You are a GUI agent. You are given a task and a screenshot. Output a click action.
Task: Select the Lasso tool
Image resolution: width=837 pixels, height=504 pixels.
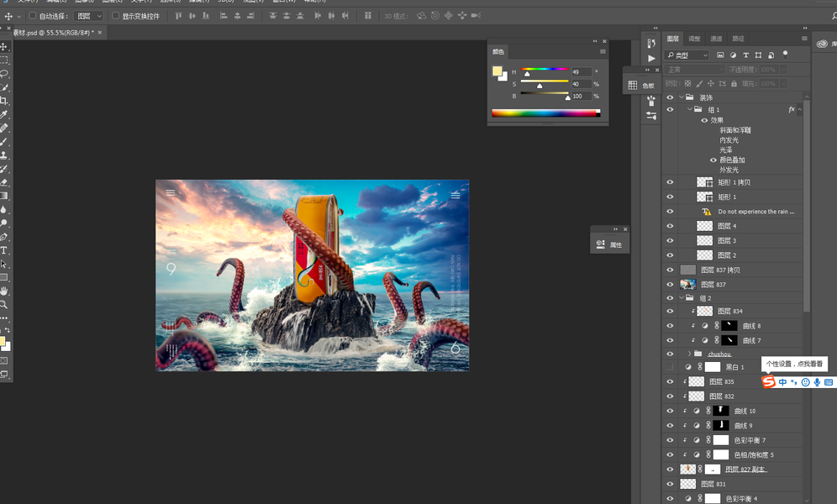point(4,73)
